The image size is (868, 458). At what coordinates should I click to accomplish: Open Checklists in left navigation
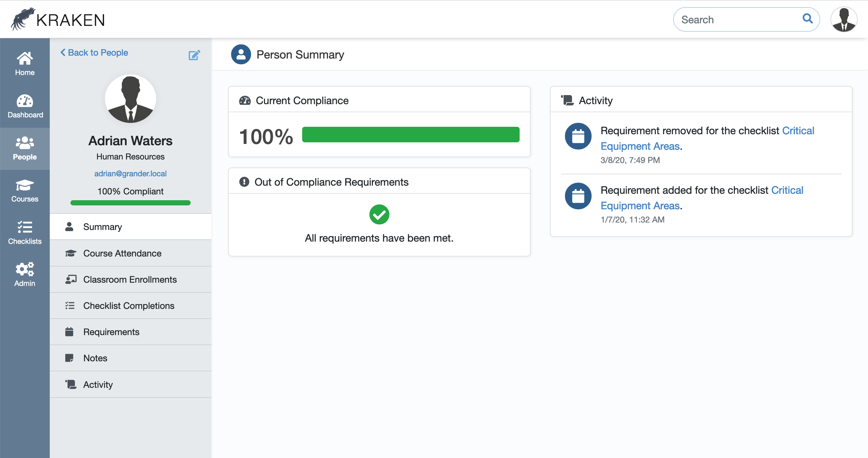coord(25,233)
